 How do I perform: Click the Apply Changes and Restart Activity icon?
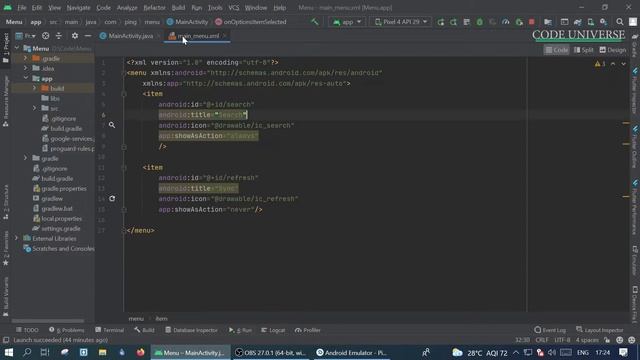[453, 22]
